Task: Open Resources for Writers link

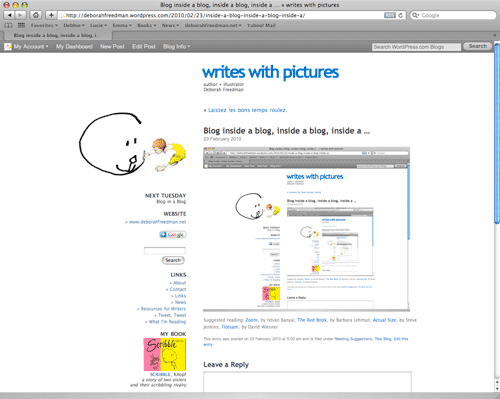Action: point(163,309)
